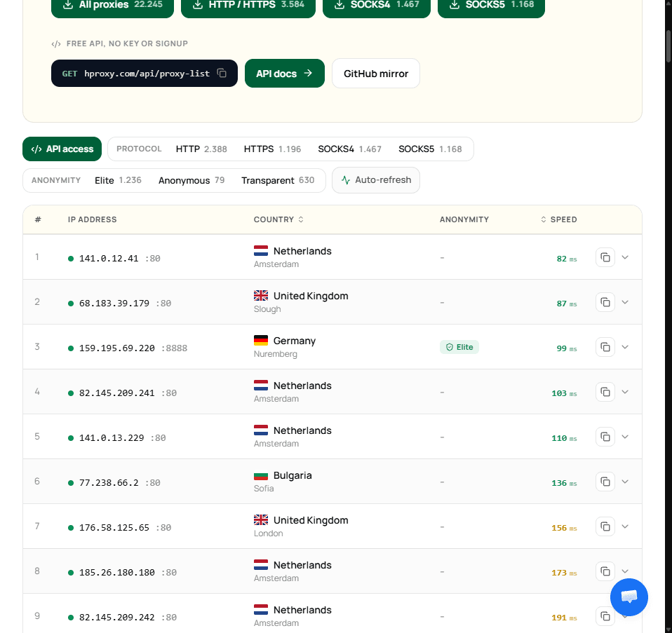
Task: Copy proxy 77.238.66.2 with copy icon
Action: tap(605, 482)
